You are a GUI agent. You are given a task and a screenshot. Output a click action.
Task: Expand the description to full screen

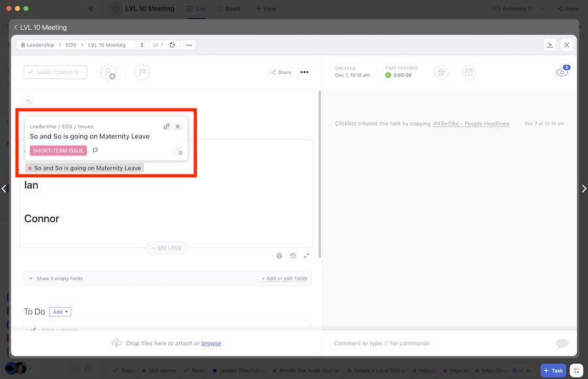306,256
